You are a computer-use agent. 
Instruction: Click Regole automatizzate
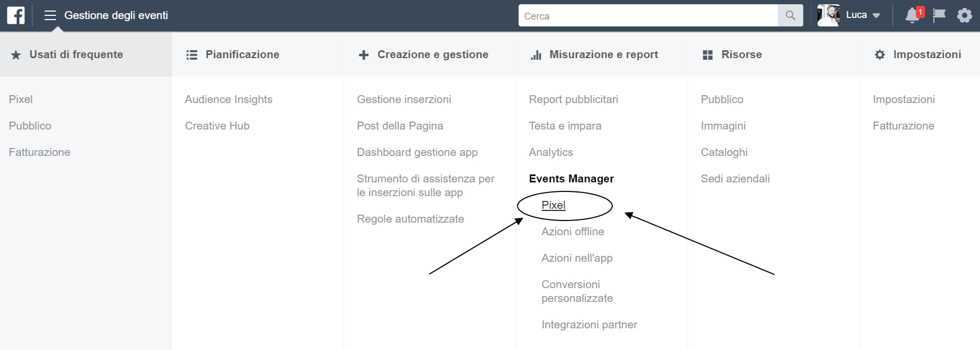[410, 219]
